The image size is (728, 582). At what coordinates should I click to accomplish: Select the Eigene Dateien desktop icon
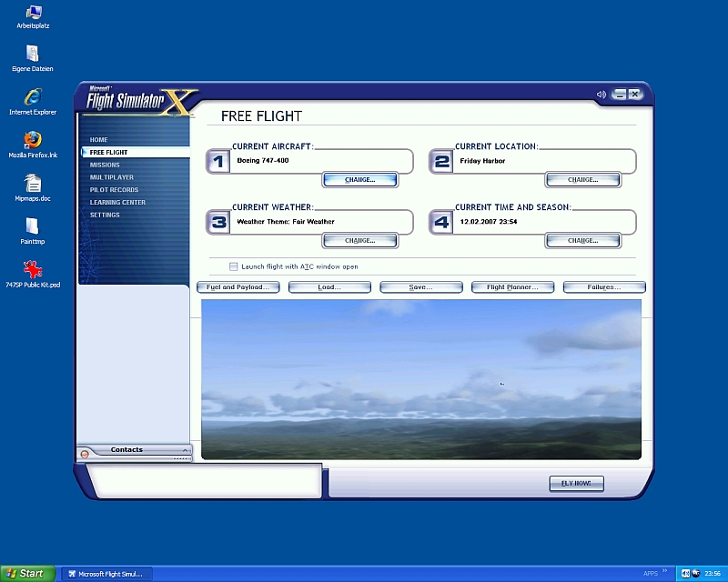pyautogui.click(x=33, y=59)
